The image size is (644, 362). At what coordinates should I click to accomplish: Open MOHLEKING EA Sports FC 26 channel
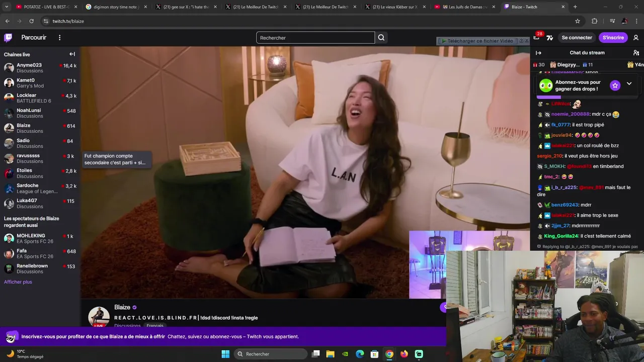pos(40,238)
